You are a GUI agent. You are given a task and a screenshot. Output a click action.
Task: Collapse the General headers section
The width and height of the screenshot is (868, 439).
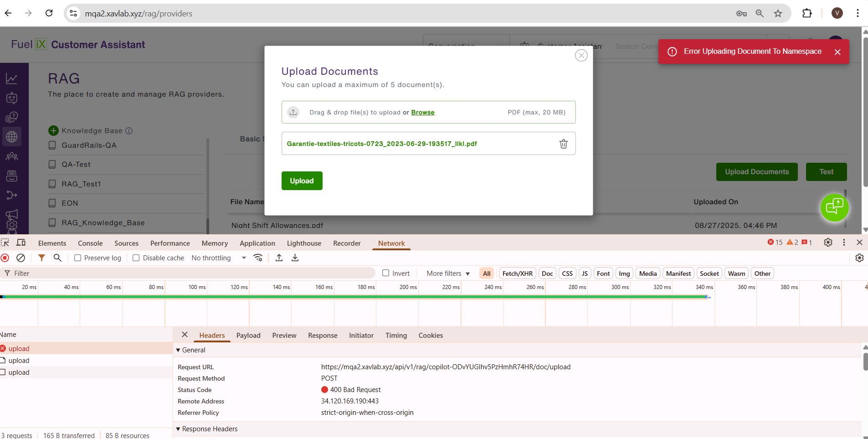pyautogui.click(x=179, y=350)
